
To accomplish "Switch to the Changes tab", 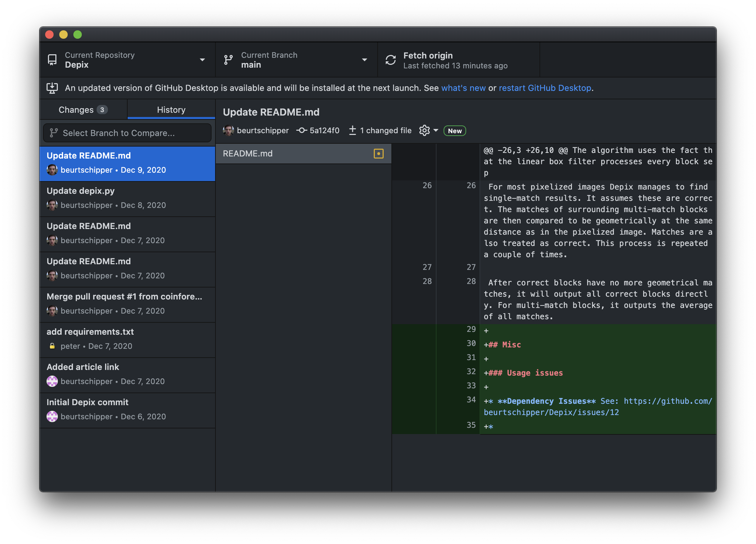I will click(x=77, y=110).
